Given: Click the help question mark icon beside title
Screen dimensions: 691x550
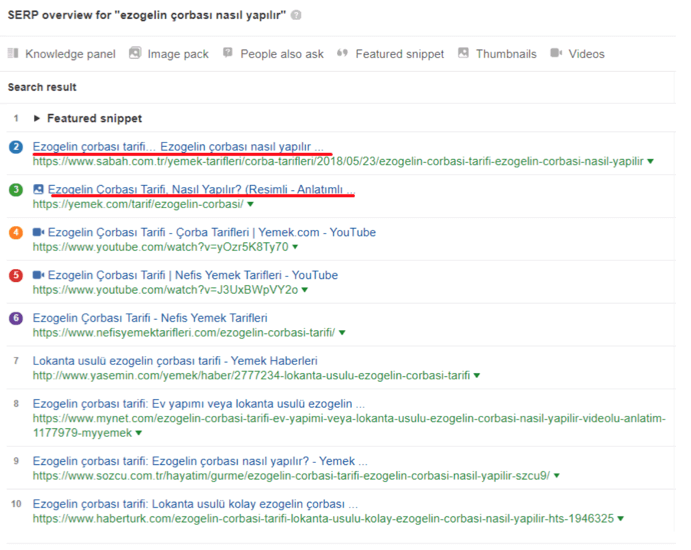Looking at the screenshot, I should point(297,16).
